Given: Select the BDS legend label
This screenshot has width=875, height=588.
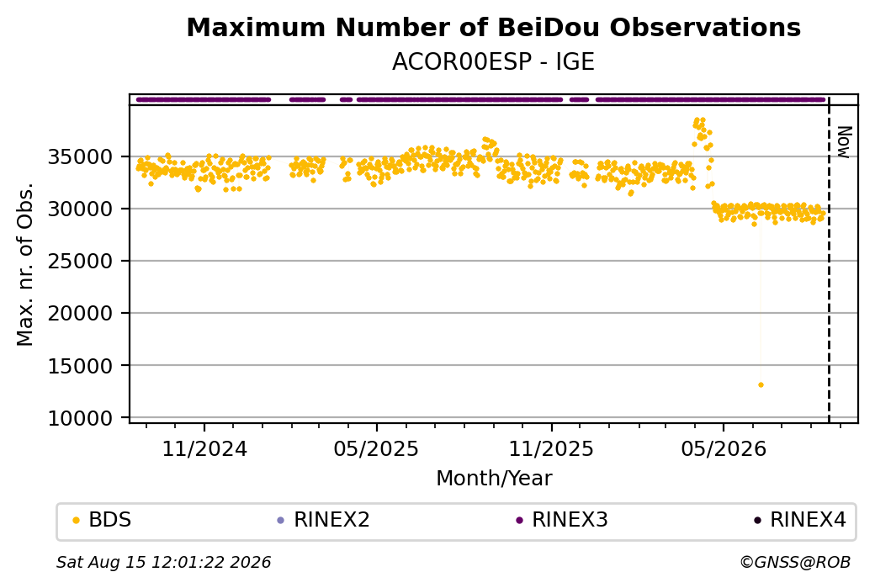Looking at the screenshot, I should pos(110,520).
